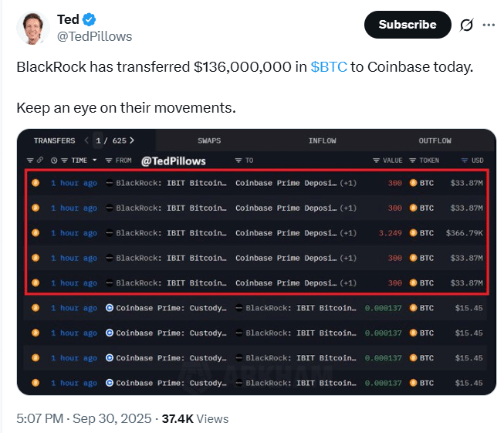Toggle the VALUE column filter
504x433 pixels.
(377, 161)
